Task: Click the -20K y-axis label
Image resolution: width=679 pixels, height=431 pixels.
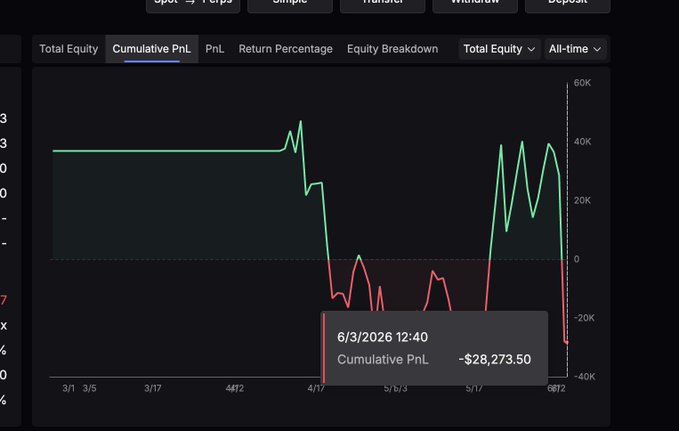Action: click(584, 318)
